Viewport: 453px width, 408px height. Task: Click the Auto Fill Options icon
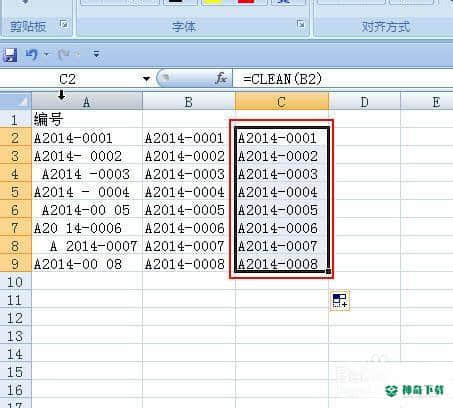click(340, 300)
